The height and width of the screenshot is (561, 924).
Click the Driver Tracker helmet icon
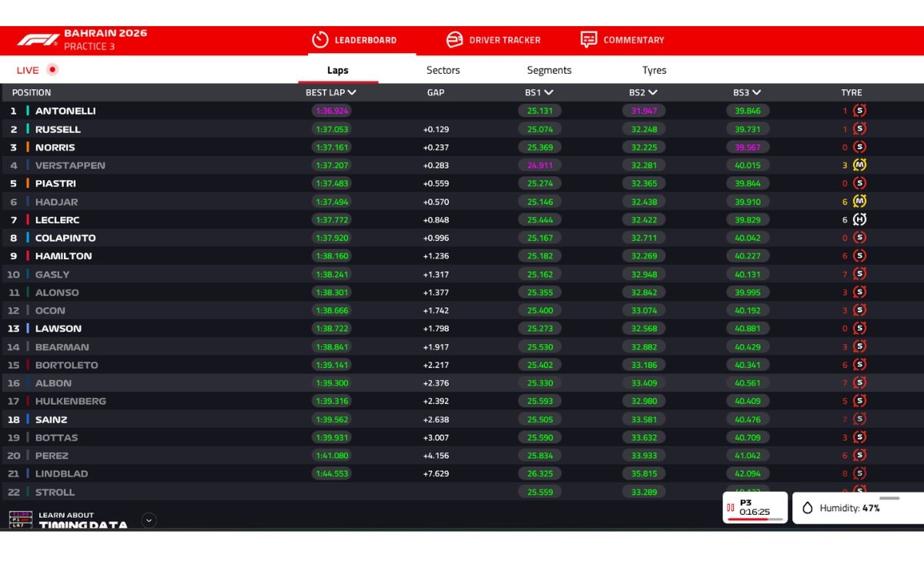coord(455,40)
